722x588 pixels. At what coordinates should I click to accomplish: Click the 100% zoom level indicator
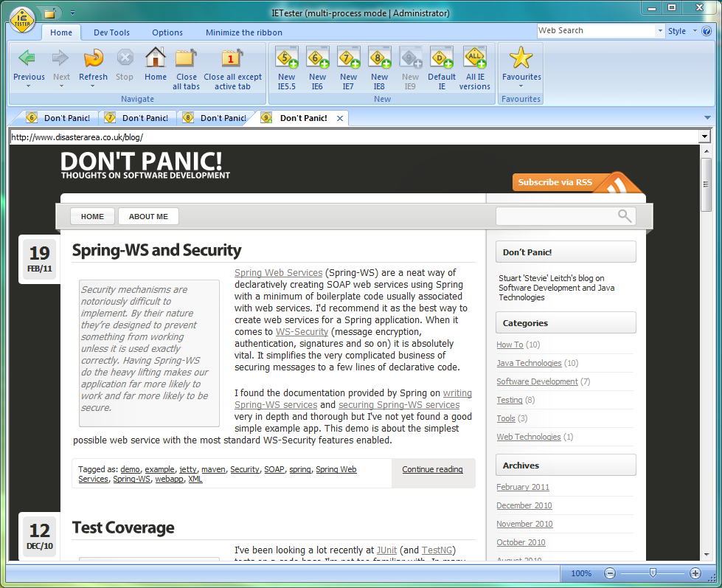tap(581, 573)
